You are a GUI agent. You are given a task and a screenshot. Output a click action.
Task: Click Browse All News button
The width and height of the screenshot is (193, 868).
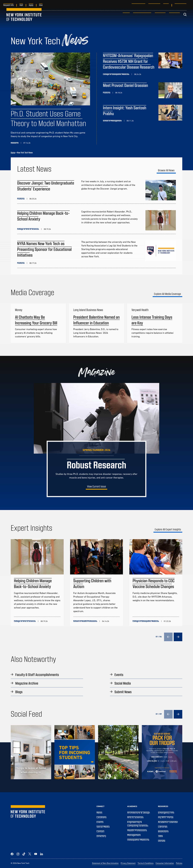pos(166,171)
